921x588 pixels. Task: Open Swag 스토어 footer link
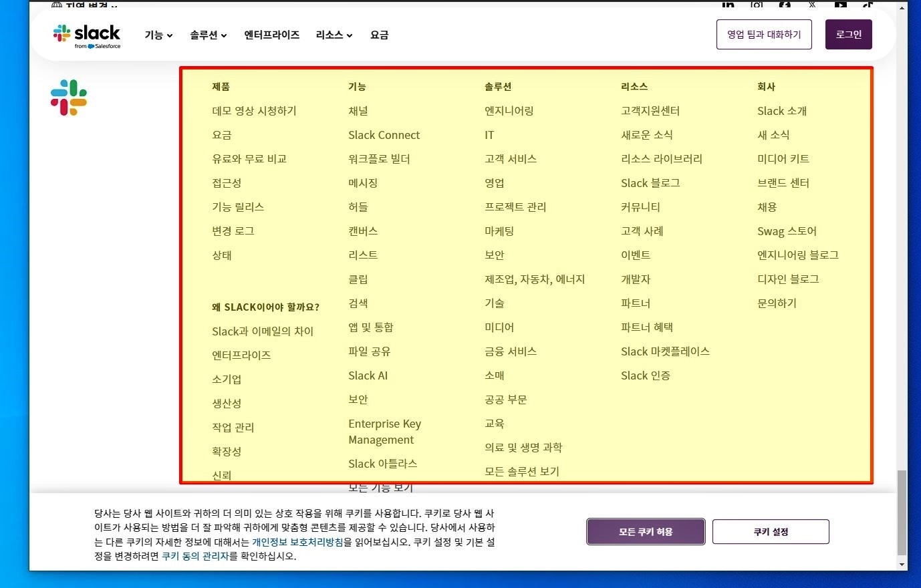787,231
